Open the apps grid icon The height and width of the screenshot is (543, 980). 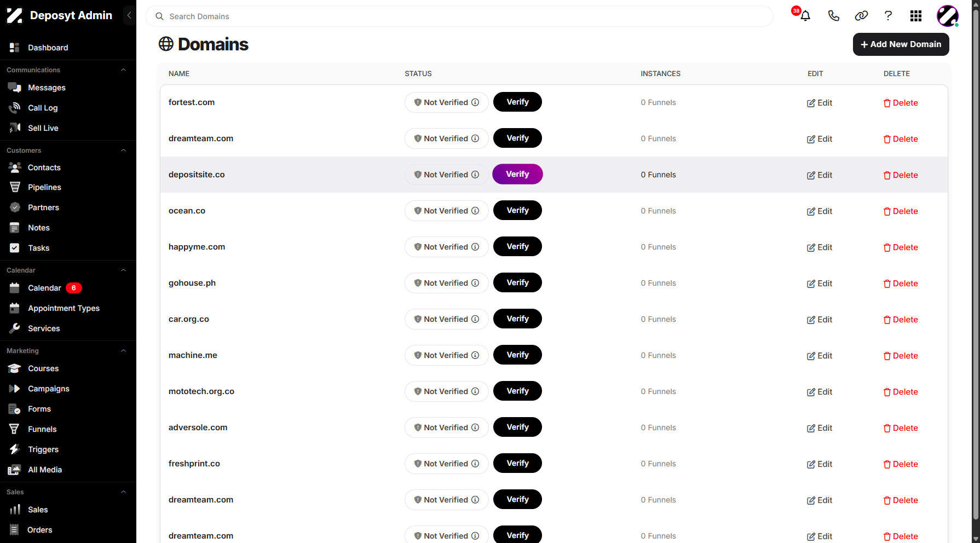[916, 16]
